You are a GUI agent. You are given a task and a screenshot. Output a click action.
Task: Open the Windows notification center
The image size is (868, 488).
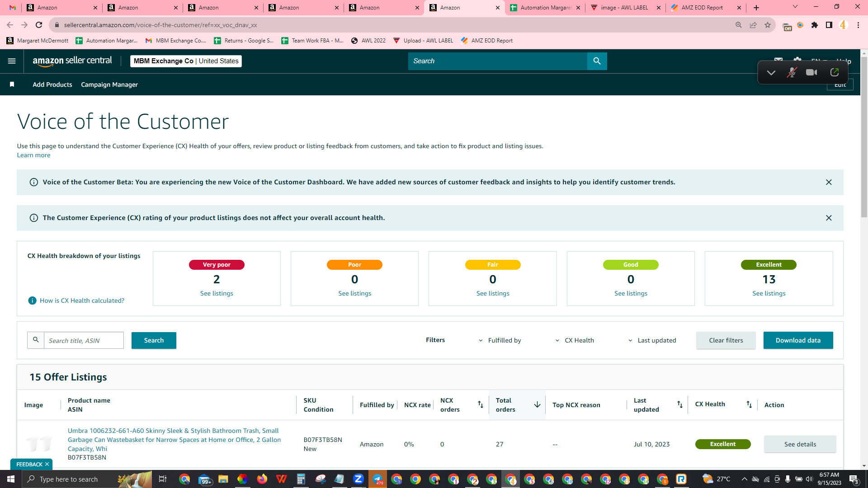click(854, 479)
